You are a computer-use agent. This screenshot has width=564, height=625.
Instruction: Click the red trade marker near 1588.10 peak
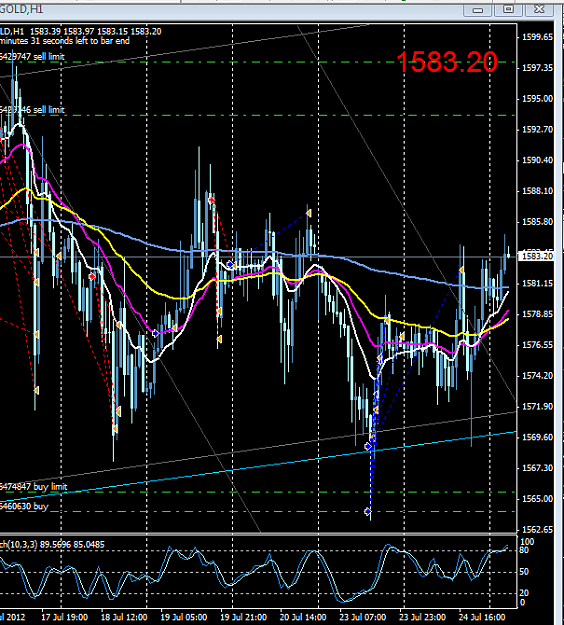tap(211, 200)
